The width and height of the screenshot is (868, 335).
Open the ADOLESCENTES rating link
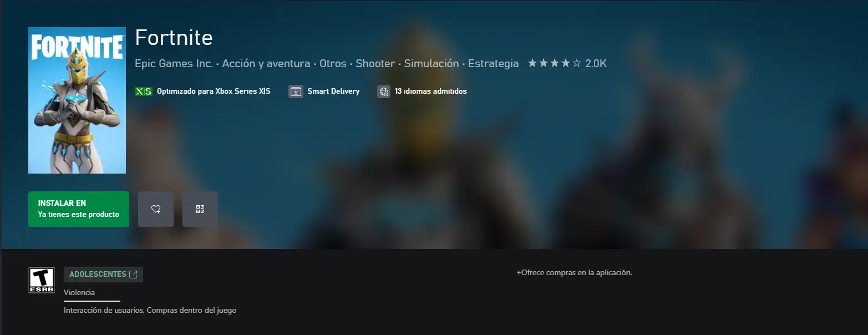pos(103,275)
